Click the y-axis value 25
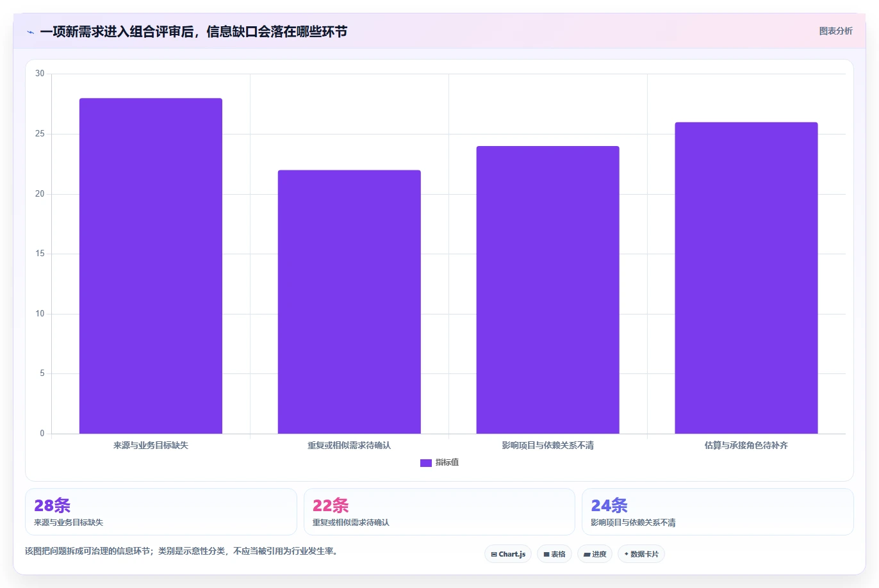This screenshot has width=879, height=588. point(40,134)
